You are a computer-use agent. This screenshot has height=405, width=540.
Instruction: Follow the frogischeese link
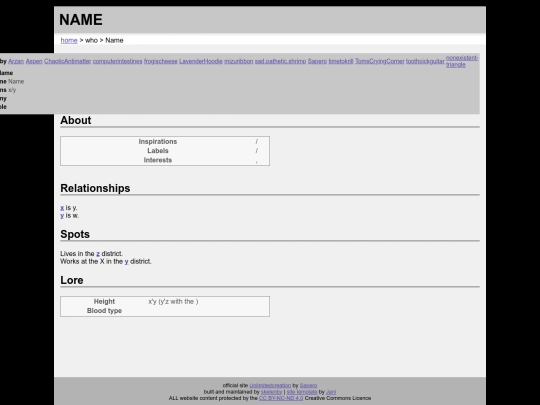(160, 61)
